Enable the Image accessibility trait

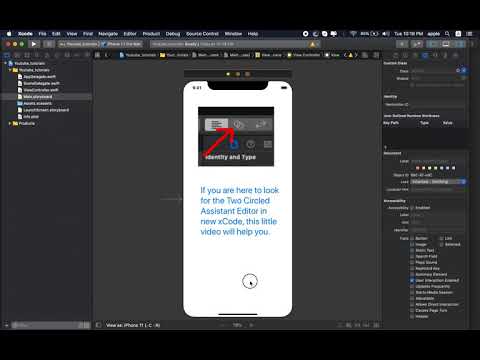coord(412,244)
